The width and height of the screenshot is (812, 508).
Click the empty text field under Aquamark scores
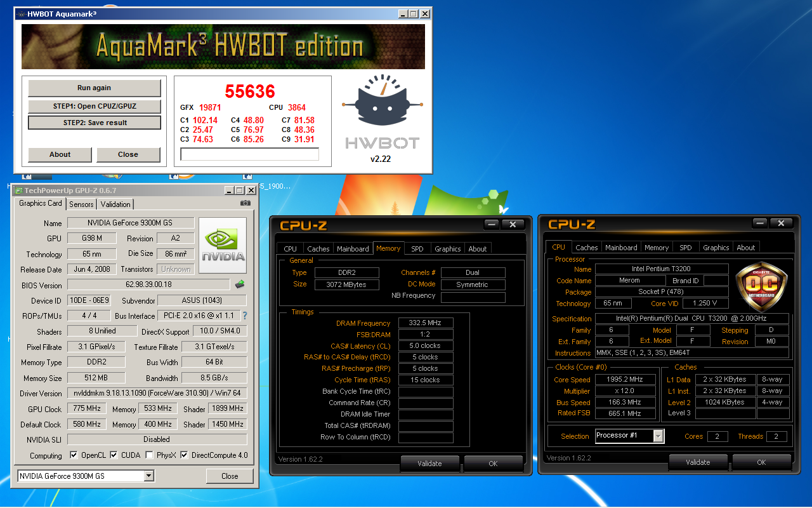(250, 154)
